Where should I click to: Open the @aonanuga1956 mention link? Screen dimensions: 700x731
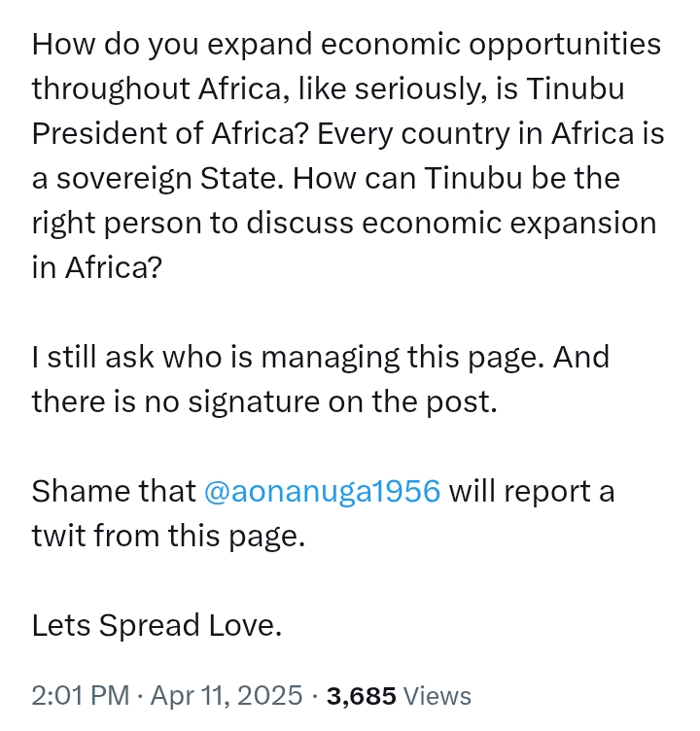point(322,491)
